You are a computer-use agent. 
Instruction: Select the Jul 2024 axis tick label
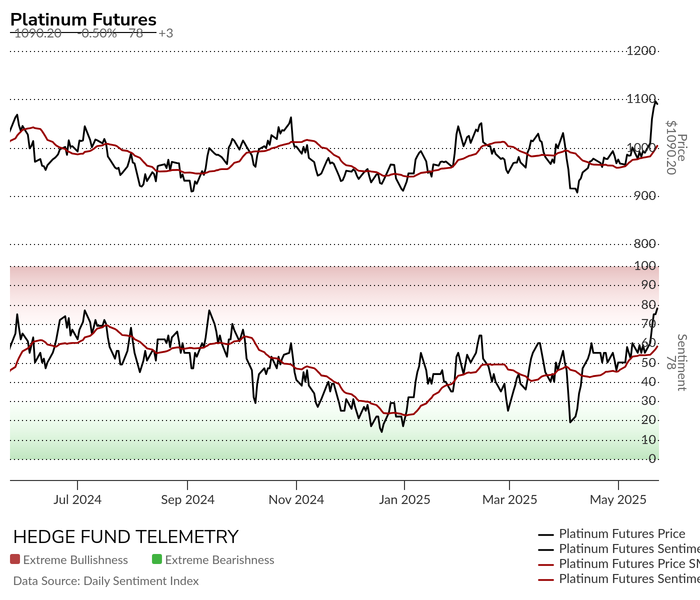click(77, 499)
